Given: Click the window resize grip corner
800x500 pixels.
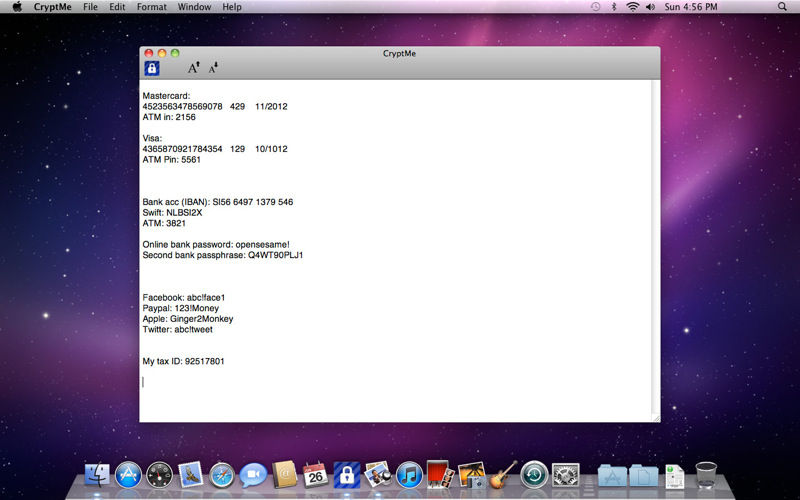Looking at the screenshot, I should [656, 418].
